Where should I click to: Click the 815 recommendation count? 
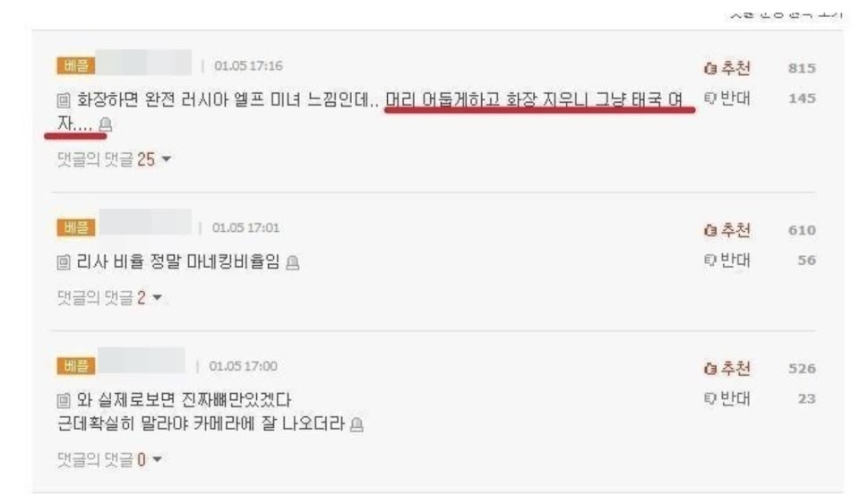[x=802, y=68]
